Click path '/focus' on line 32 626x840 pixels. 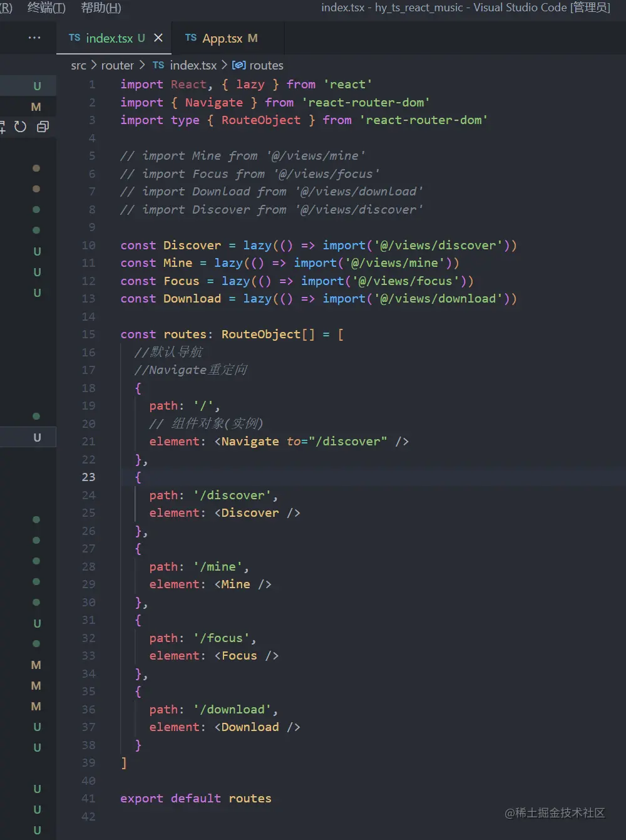(203, 638)
